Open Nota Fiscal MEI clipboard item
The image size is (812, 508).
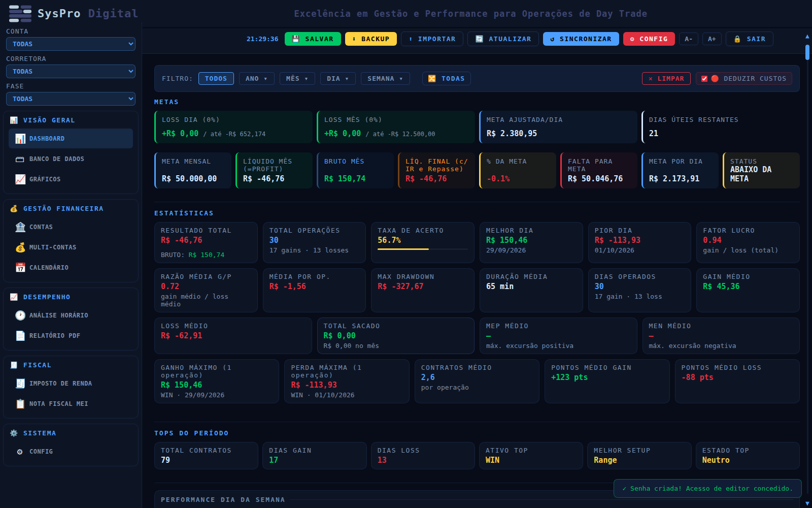71,404
